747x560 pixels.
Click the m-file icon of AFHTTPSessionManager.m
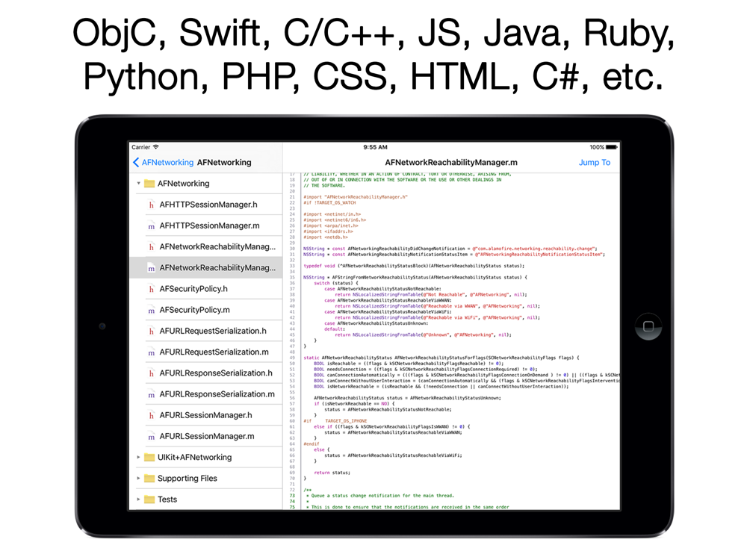[x=151, y=225]
